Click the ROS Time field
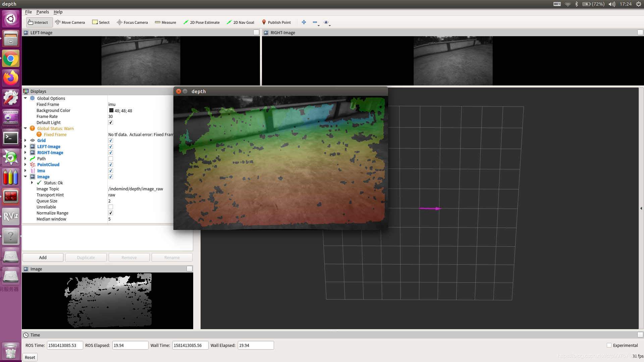The width and height of the screenshot is (644, 362). tap(65, 346)
